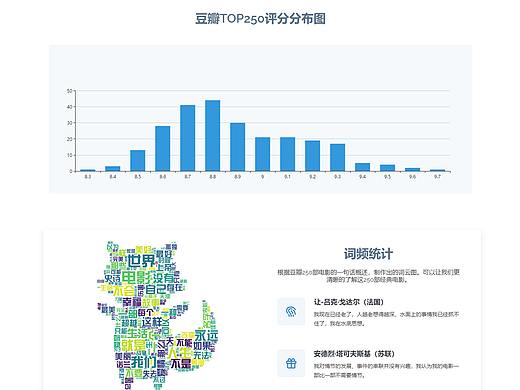Click the small bar for rating 8.4
The width and height of the screenshot is (520, 390).
[113, 169]
